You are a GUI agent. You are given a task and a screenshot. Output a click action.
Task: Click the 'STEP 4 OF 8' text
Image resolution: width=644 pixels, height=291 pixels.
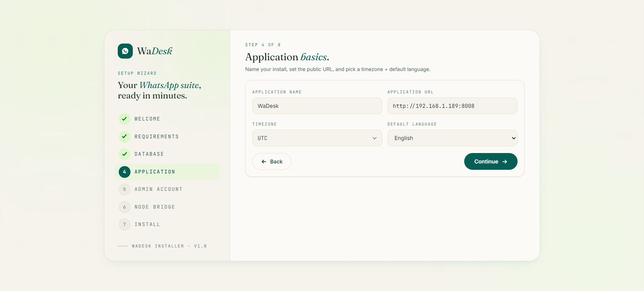tap(263, 45)
